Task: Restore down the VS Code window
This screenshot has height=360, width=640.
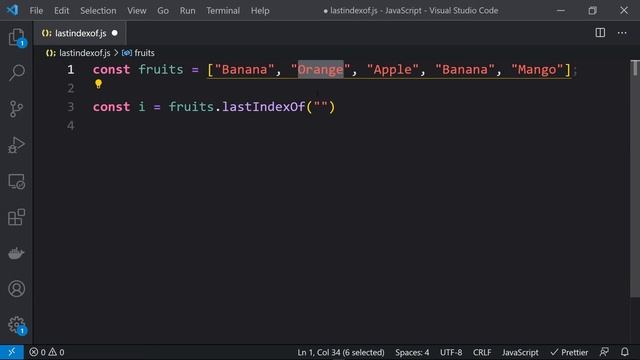Action: coord(592,11)
